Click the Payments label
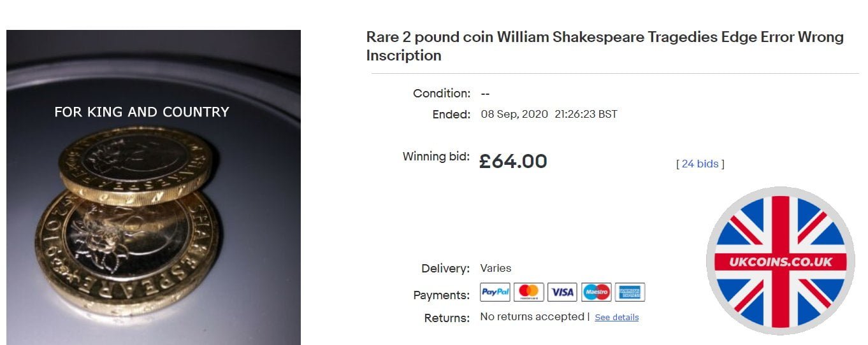 [x=442, y=295]
